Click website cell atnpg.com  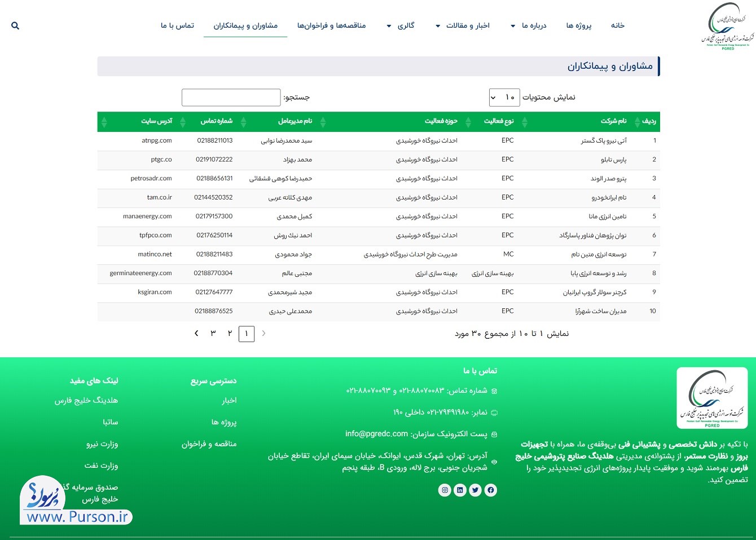click(x=157, y=140)
